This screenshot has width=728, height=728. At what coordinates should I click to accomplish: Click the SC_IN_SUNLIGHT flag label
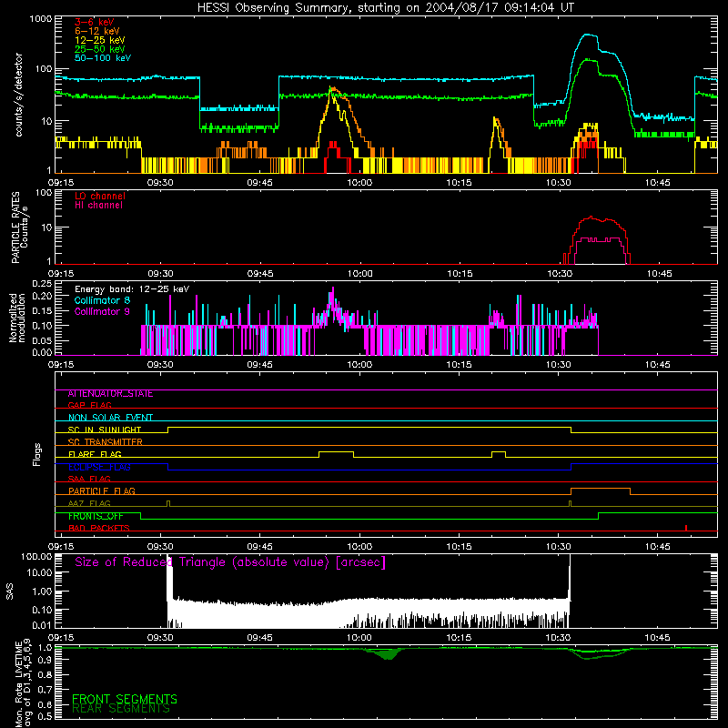pos(105,430)
